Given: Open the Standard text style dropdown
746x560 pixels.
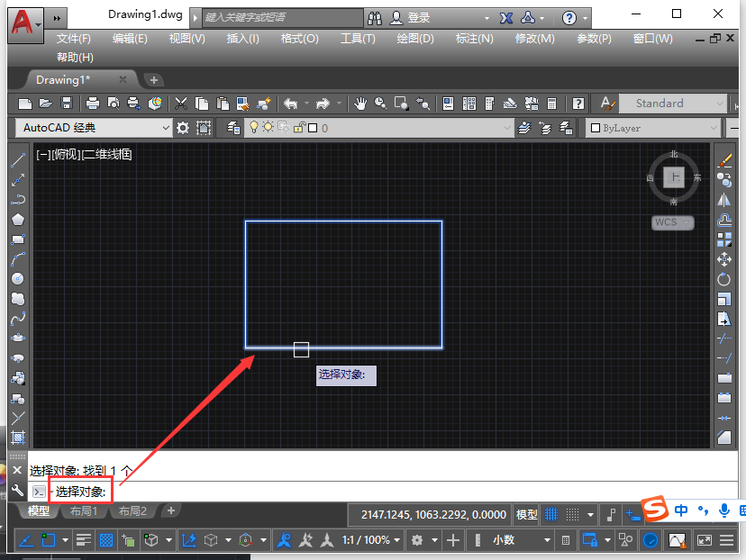Looking at the screenshot, I should point(673,104).
